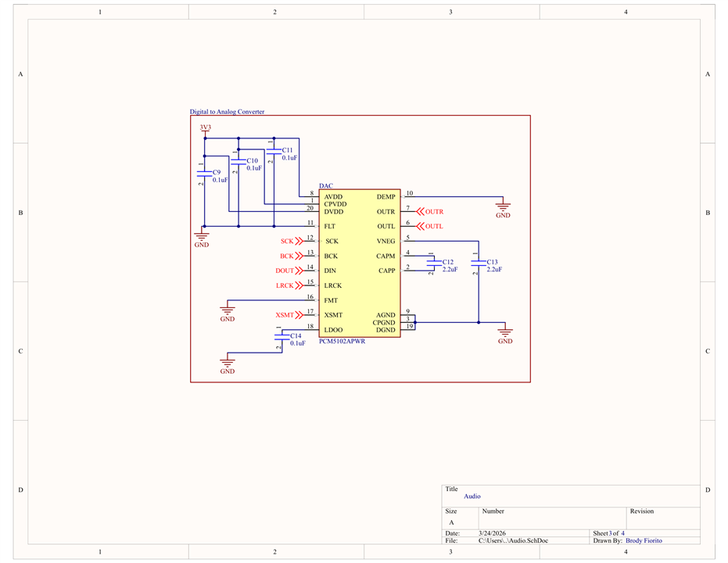728x563 pixels.
Task: Click the PCM5102APWR DAC component body
Action: (360, 263)
